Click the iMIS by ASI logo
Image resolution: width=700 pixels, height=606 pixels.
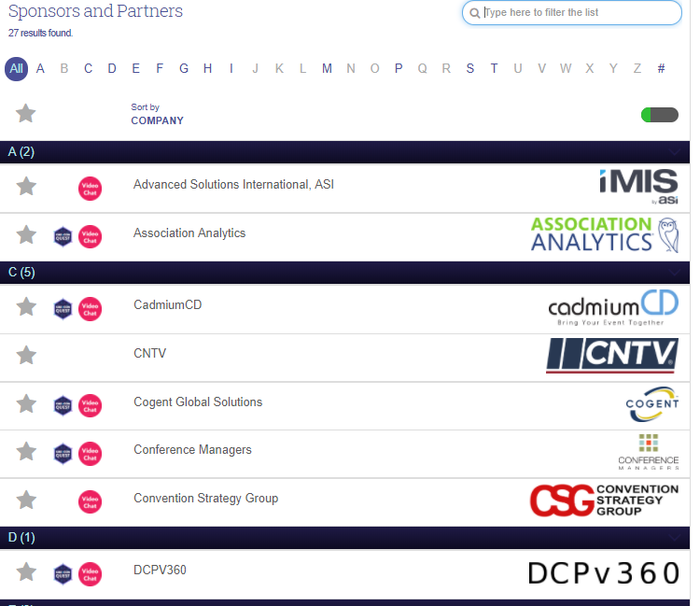[638, 187]
